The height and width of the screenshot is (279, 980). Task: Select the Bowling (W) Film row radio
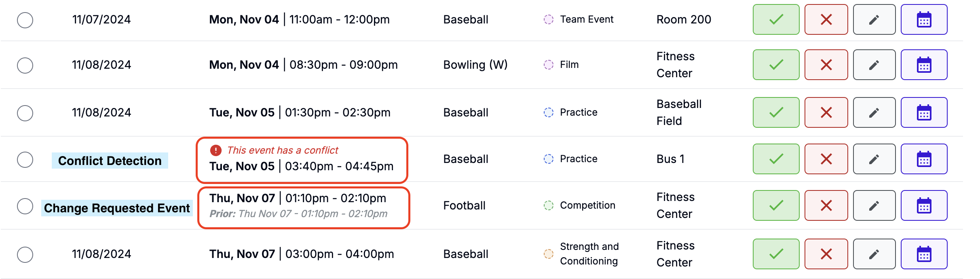(25, 65)
